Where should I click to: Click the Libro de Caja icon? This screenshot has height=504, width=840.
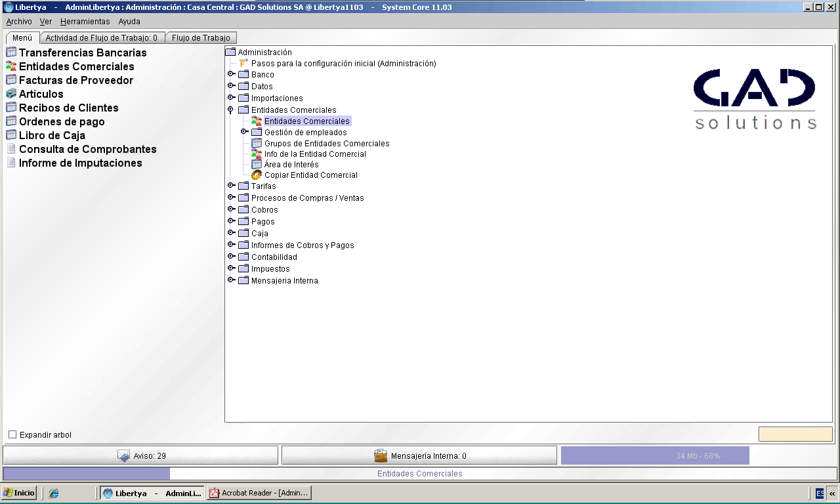click(11, 135)
